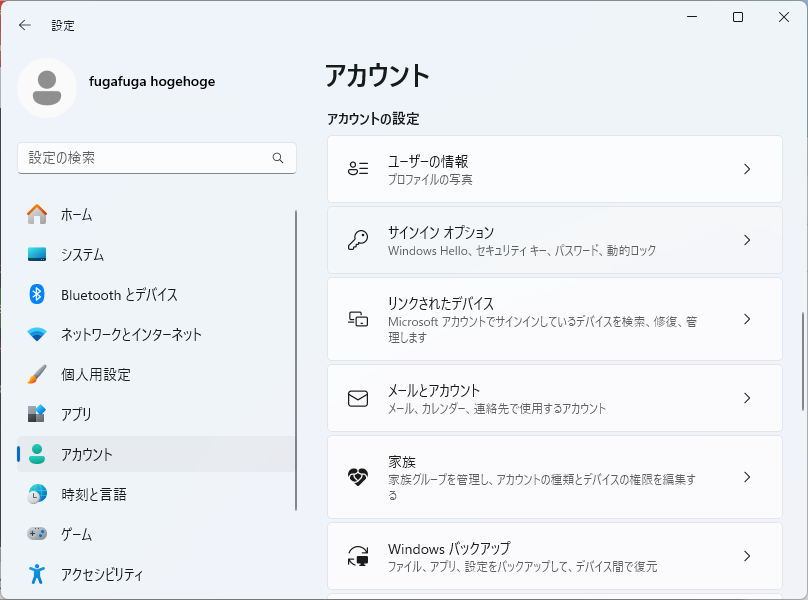Screen dimensions: 808x600
Task: Click the chevron on the 家族 row
Action: [747, 477]
